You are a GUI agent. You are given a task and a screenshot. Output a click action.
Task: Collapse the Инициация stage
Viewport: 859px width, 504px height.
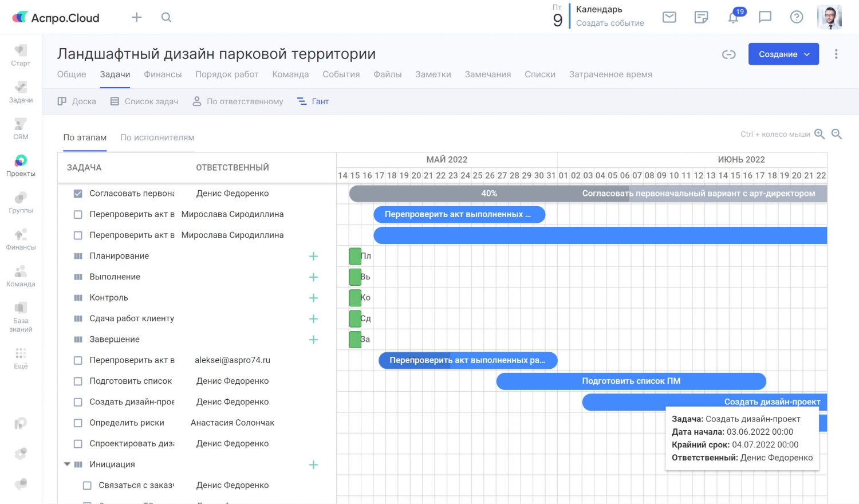click(67, 464)
